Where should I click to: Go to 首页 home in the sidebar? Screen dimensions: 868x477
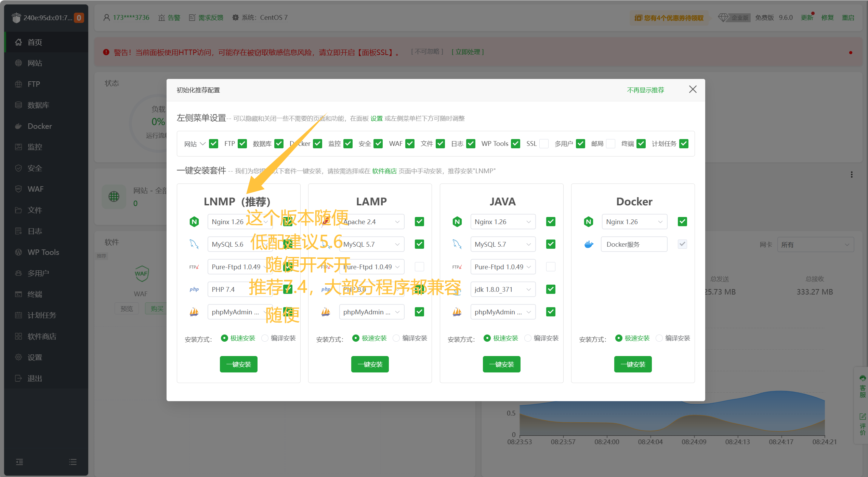pyautogui.click(x=35, y=42)
